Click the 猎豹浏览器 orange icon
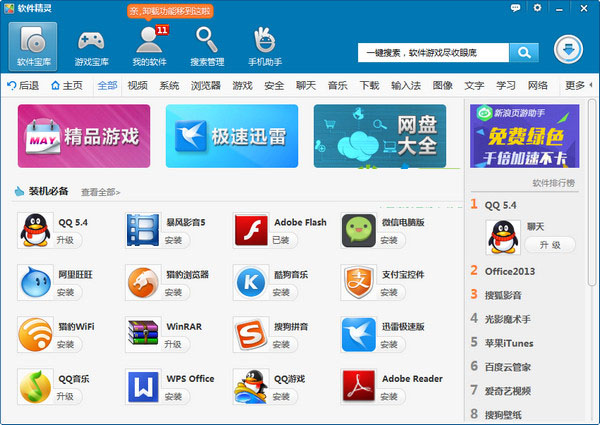The height and width of the screenshot is (425, 600). click(x=143, y=282)
